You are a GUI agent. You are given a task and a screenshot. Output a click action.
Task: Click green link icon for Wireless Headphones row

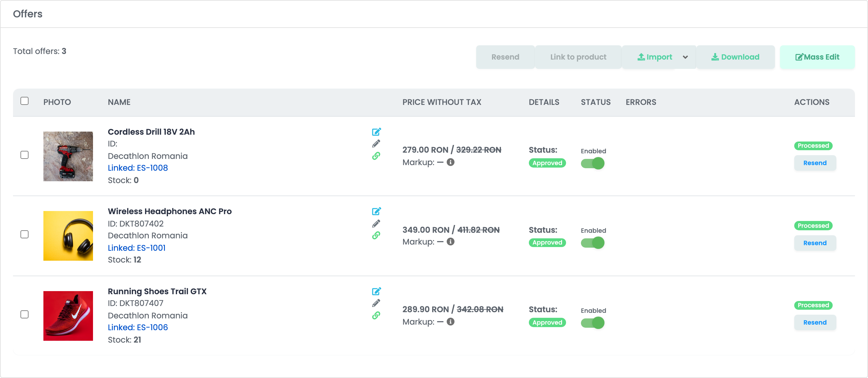pos(376,235)
